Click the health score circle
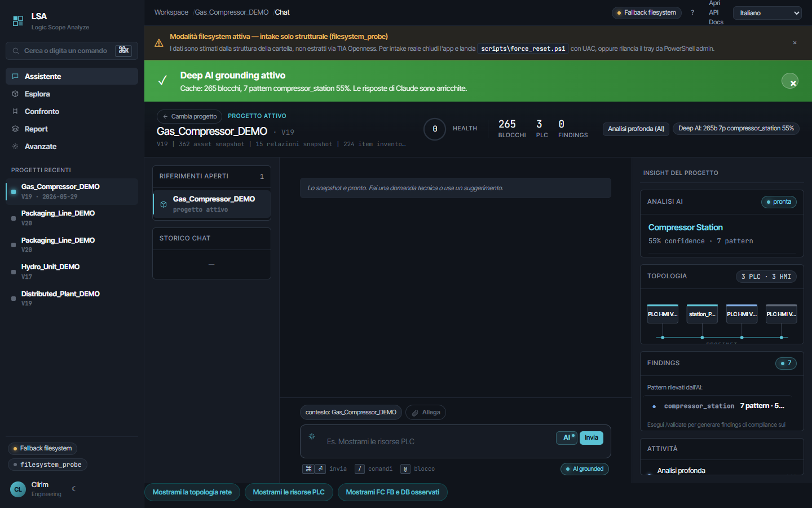This screenshot has height=508, width=812. pos(435,129)
